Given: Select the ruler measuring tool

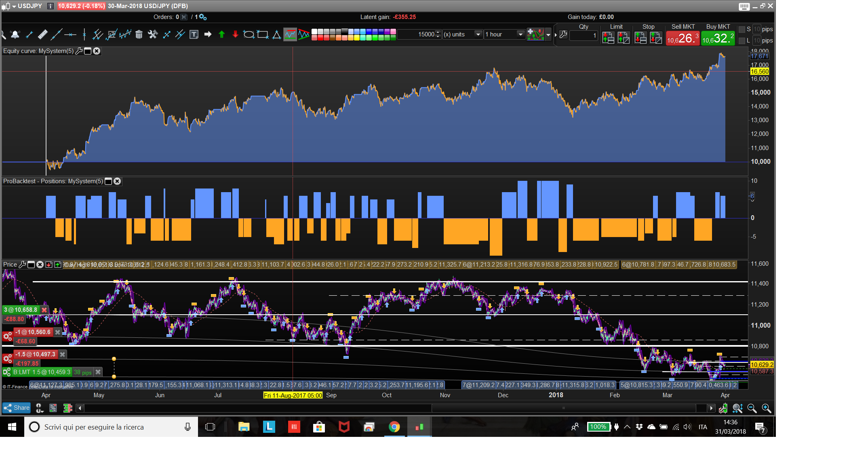Looking at the screenshot, I should (42, 34).
